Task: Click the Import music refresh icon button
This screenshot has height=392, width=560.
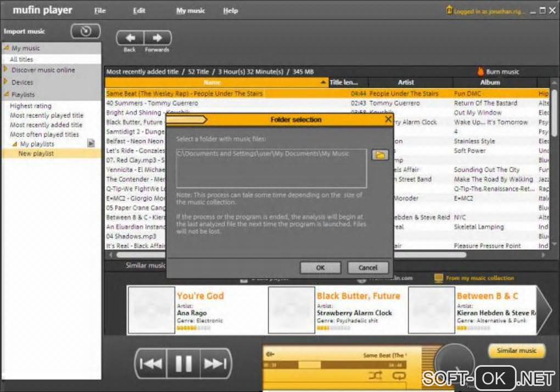Action: (x=86, y=31)
